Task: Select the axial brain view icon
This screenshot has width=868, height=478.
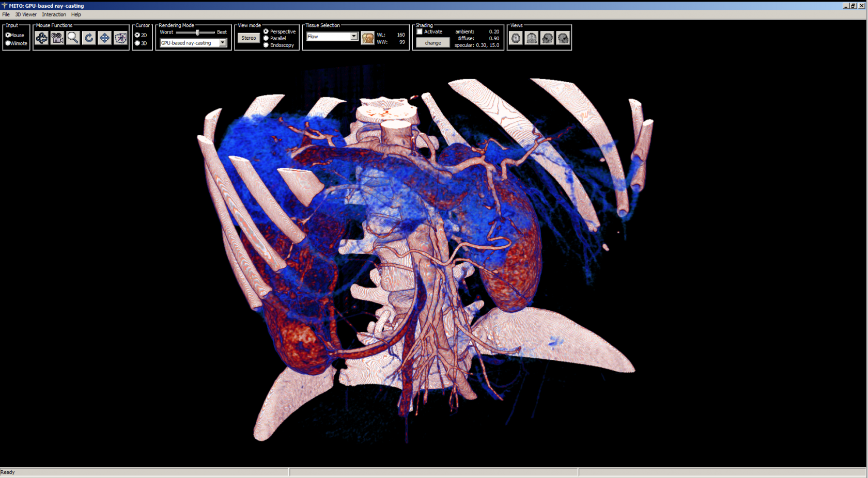Action: pyautogui.click(x=516, y=38)
